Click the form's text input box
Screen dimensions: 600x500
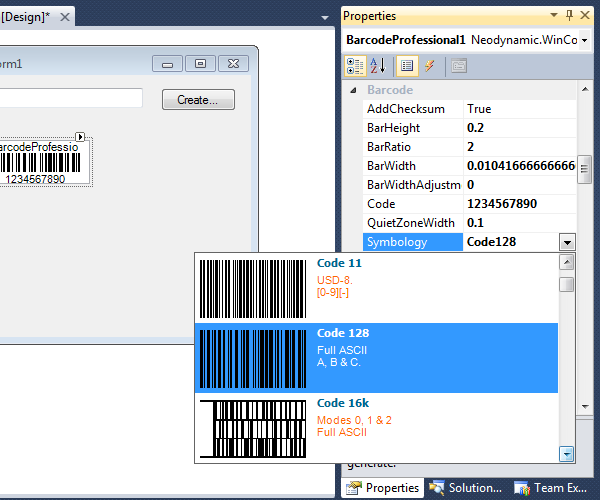(x=70, y=98)
